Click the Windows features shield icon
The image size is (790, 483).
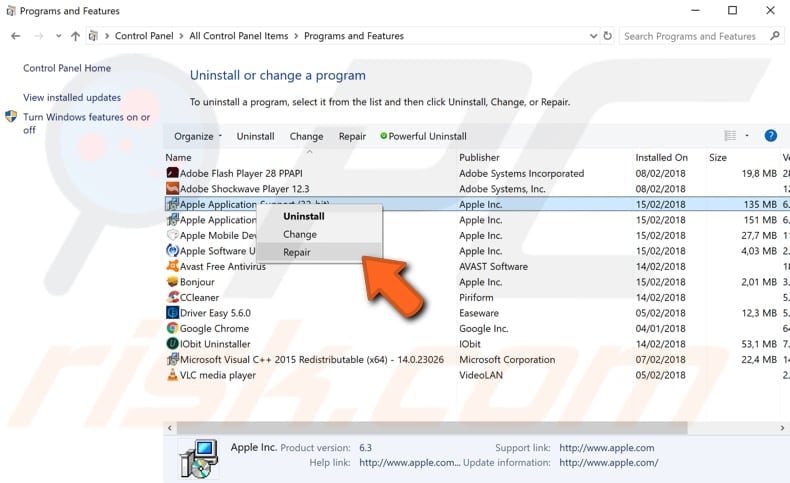[x=11, y=117]
